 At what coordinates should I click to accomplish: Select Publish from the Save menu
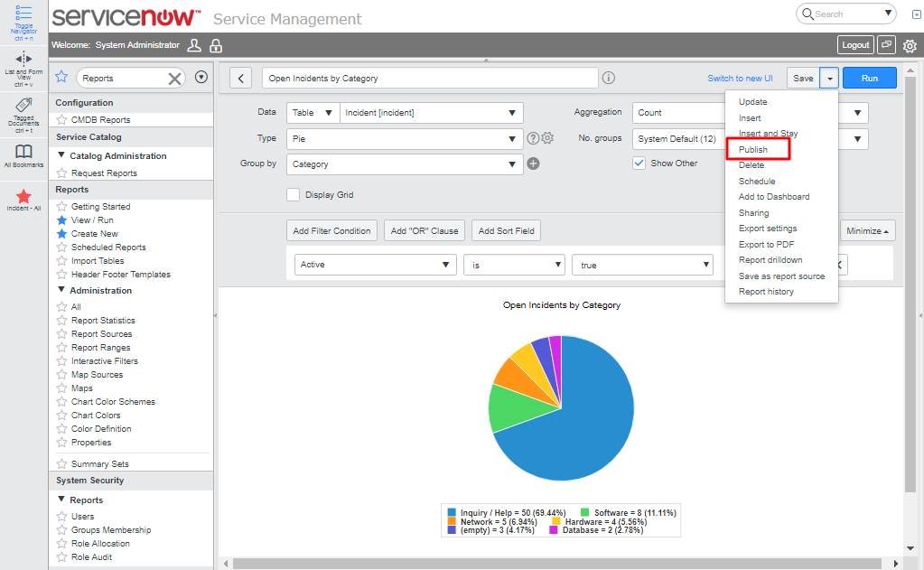753,150
